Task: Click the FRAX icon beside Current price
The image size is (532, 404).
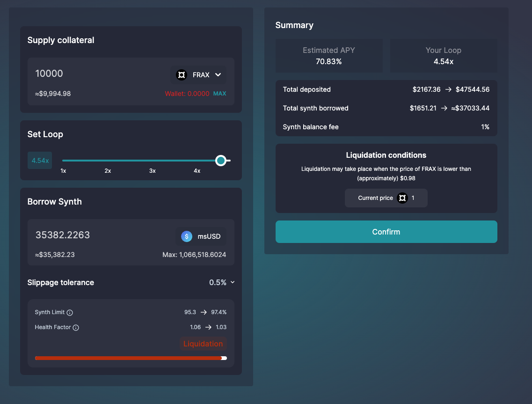Action: click(402, 198)
